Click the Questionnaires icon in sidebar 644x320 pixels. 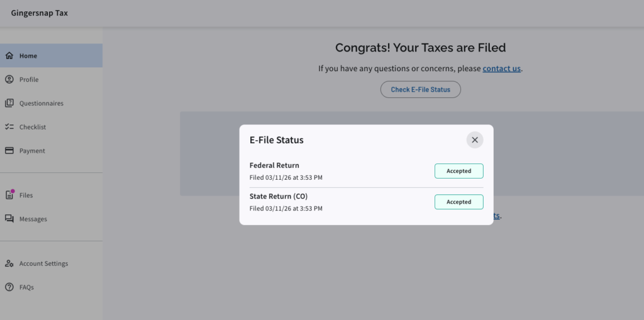[9, 103]
